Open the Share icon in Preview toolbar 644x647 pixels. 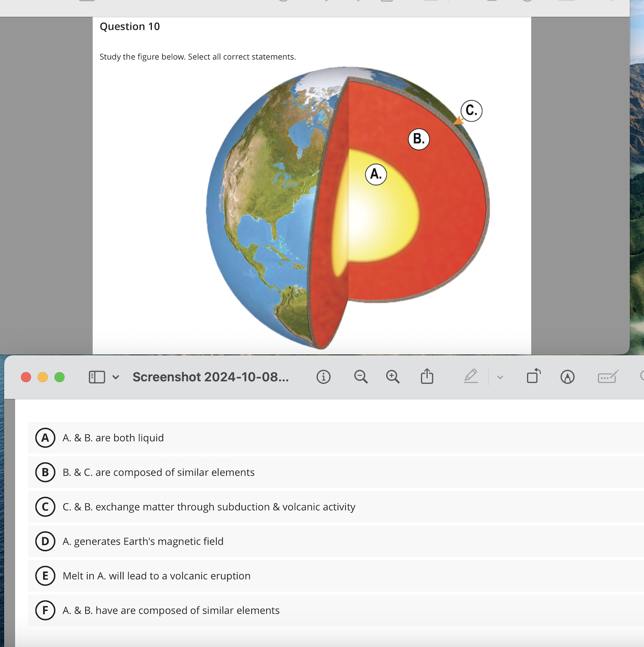point(427,376)
